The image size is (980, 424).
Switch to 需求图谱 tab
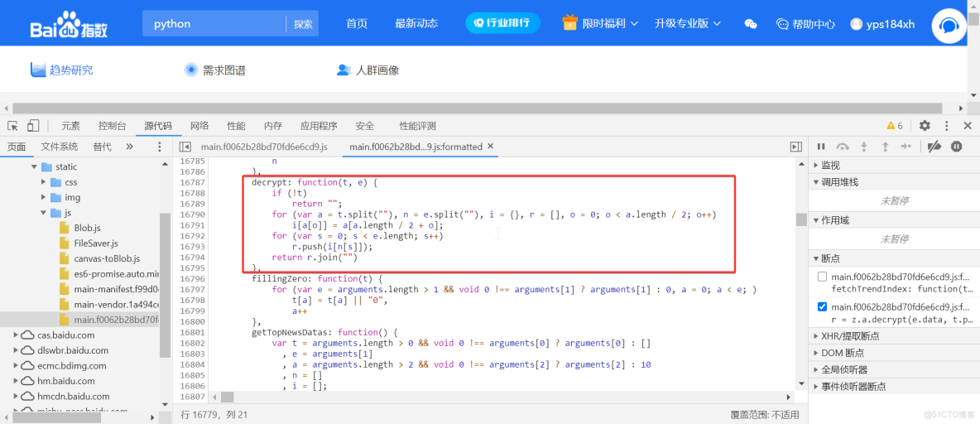point(214,70)
